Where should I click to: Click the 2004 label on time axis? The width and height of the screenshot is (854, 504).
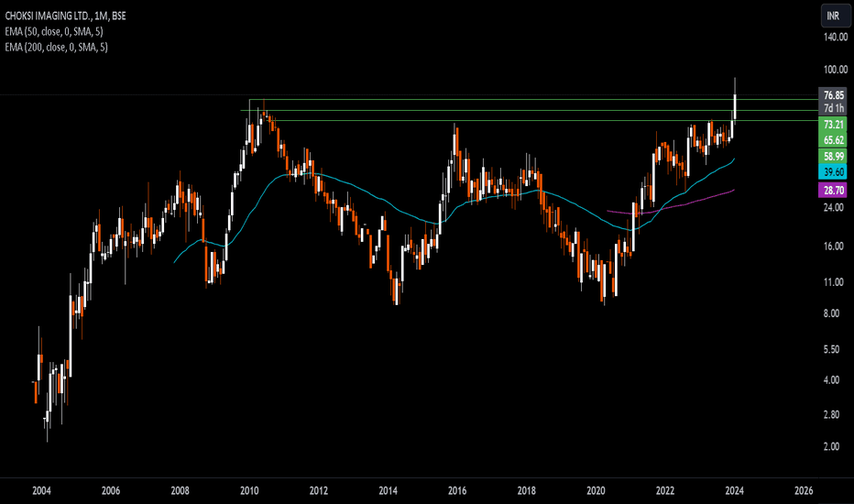tap(41, 490)
